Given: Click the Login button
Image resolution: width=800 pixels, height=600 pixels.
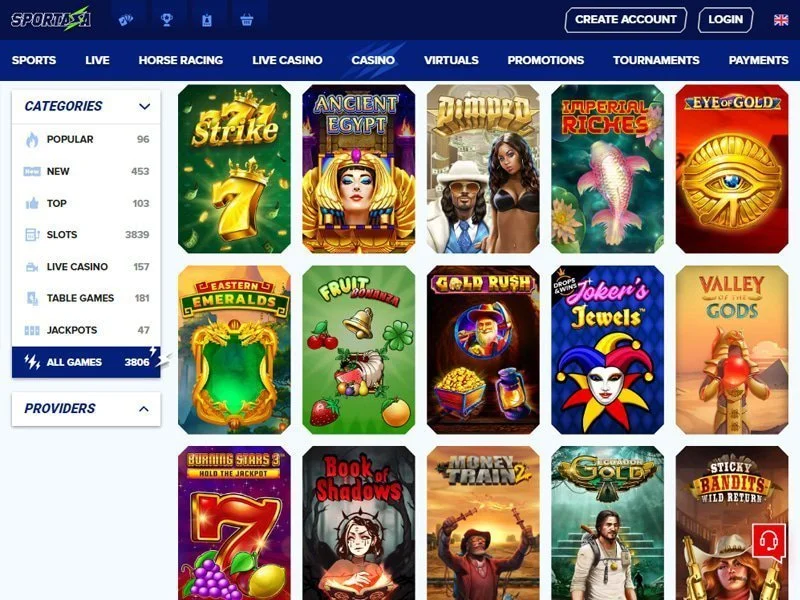Looking at the screenshot, I should point(726,20).
